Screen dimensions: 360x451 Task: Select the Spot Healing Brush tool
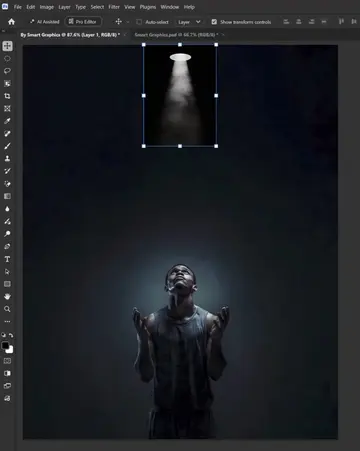click(7, 133)
